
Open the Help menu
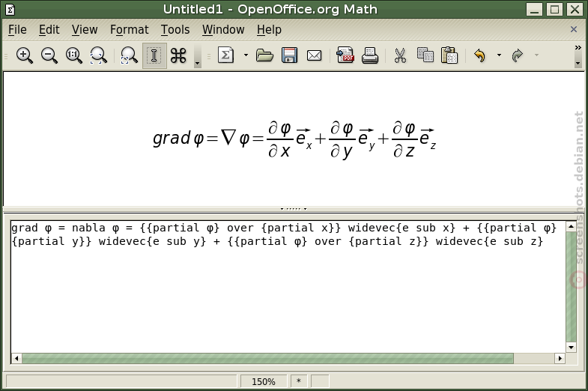pos(269,30)
